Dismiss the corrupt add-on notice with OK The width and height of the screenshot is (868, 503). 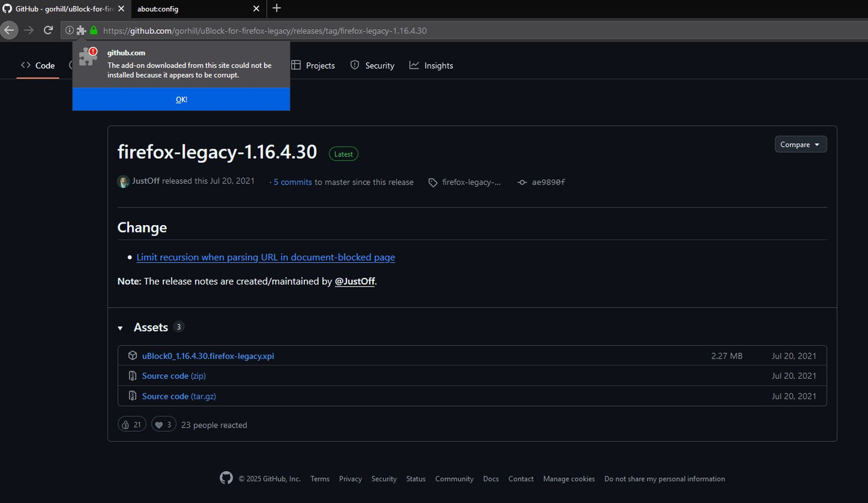point(181,99)
